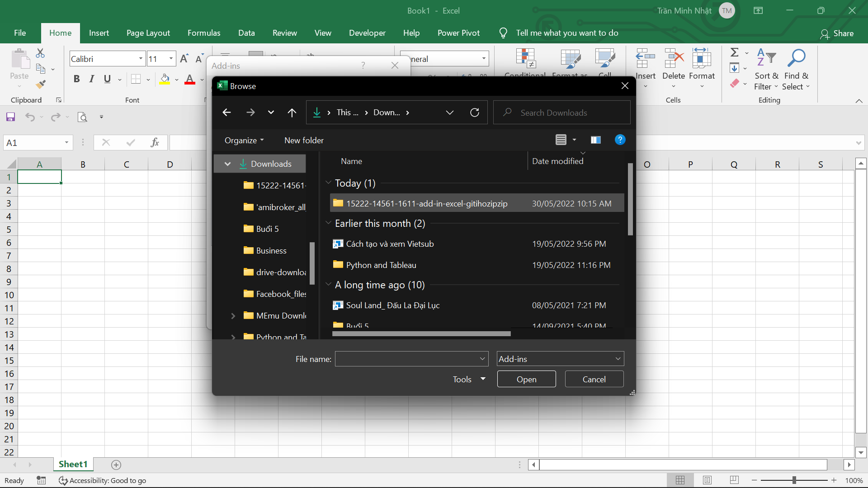Refresh the Downloads folder listing
The height and width of the screenshot is (488, 868).
pyautogui.click(x=475, y=113)
